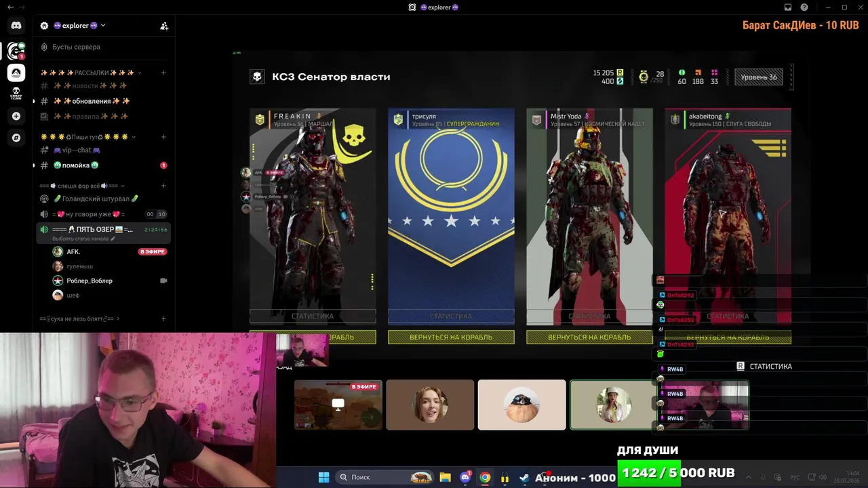Add channel to РАССЫЛКИ category with plus
Viewport: 868px width, 488px height.
[163, 73]
